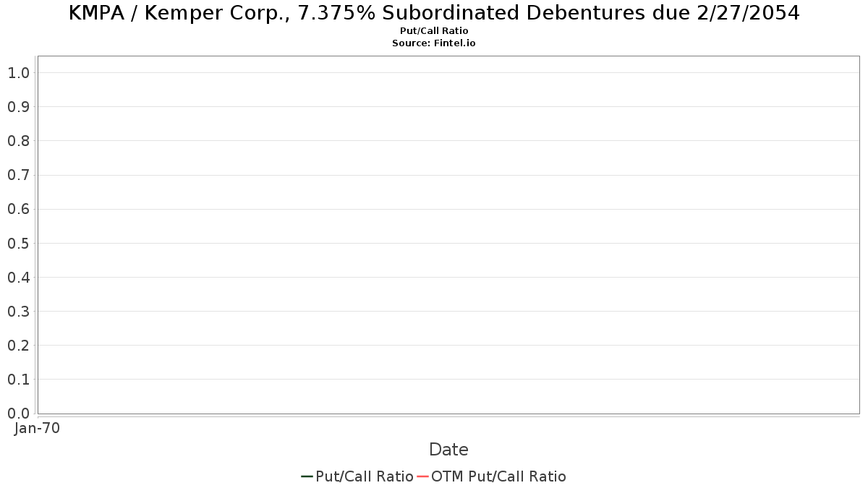Click the 0.7 y-axis label
The width and height of the screenshot is (868, 488).
[18, 175]
